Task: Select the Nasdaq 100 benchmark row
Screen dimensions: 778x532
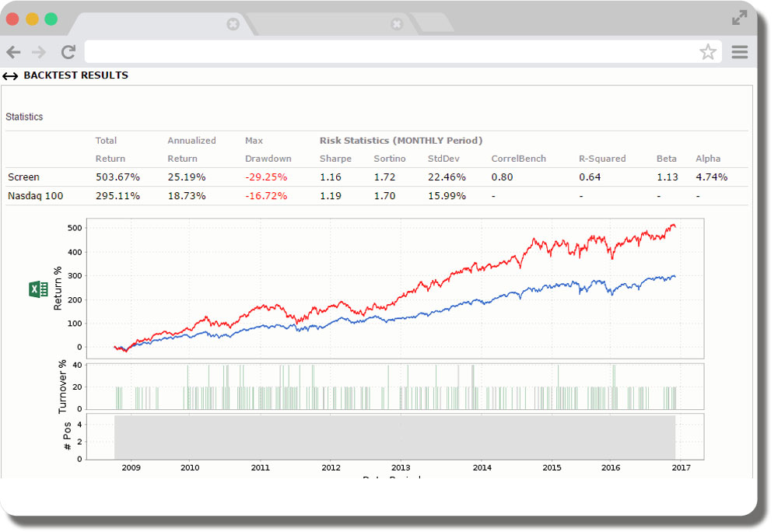Action: coord(35,196)
